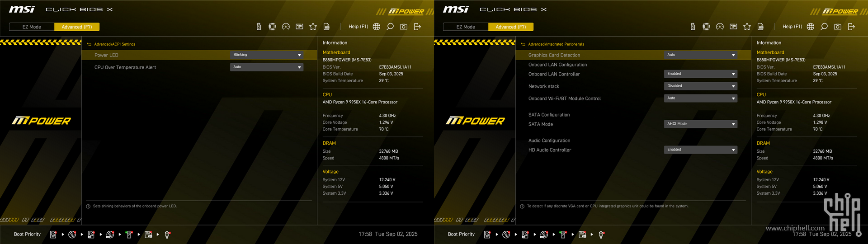This screenshot has height=244, width=868.
Task: Click BIOS version E7E83AMSI.1A11 in ACPI window
Action: (395, 67)
